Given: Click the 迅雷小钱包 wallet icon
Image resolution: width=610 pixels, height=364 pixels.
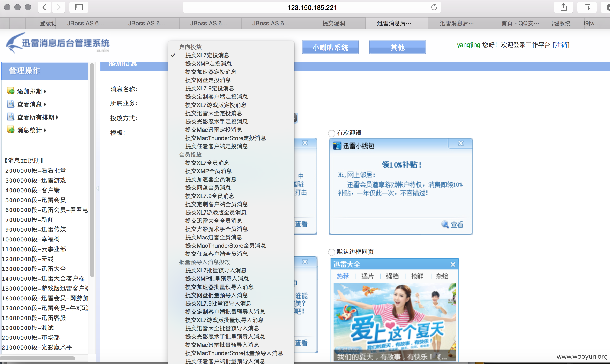Looking at the screenshot, I should tap(337, 146).
